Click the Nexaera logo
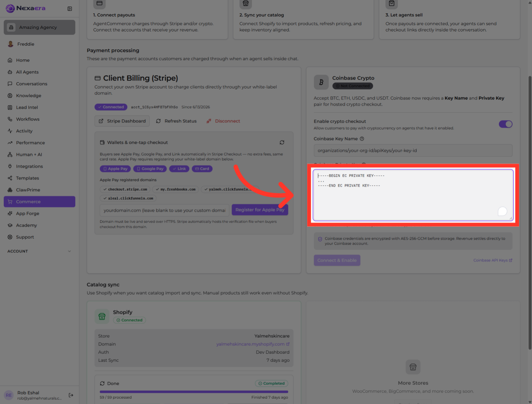The image size is (532, 404). (x=26, y=8)
